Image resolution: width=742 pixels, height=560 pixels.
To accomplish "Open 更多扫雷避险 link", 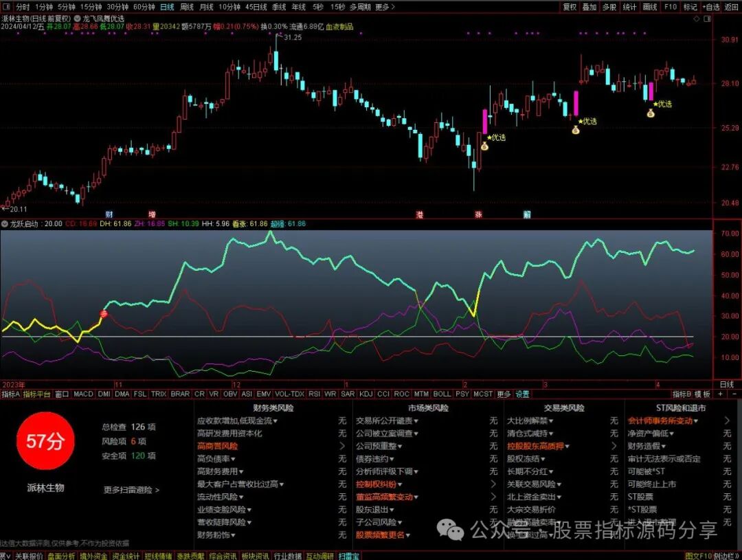I will pyautogui.click(x=131, y=490).
